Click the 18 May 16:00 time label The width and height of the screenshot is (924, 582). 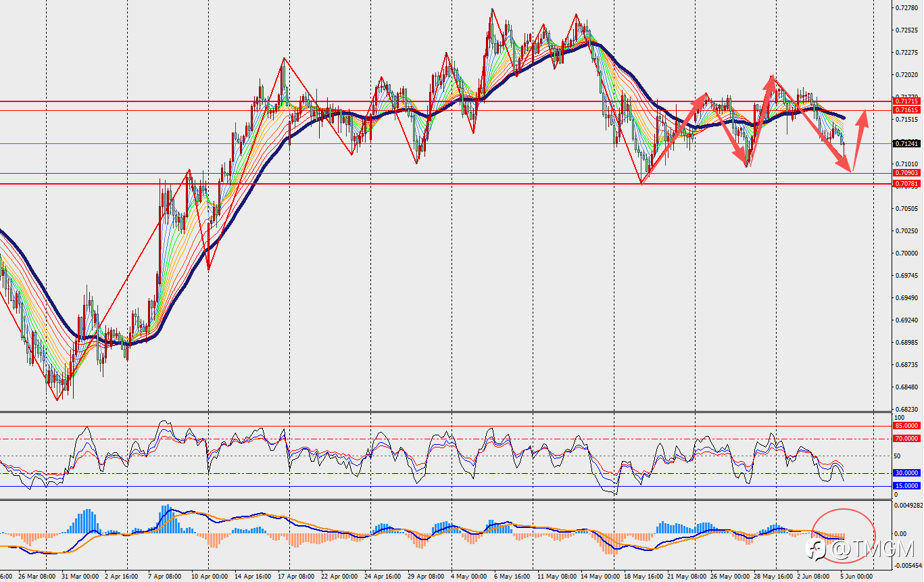(x=643, y=577)
